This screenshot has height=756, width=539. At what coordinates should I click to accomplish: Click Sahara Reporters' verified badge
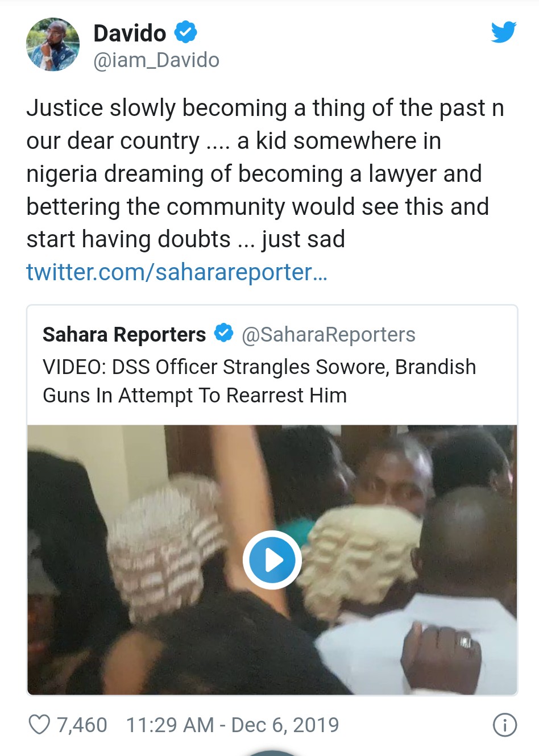click(223, 334)
